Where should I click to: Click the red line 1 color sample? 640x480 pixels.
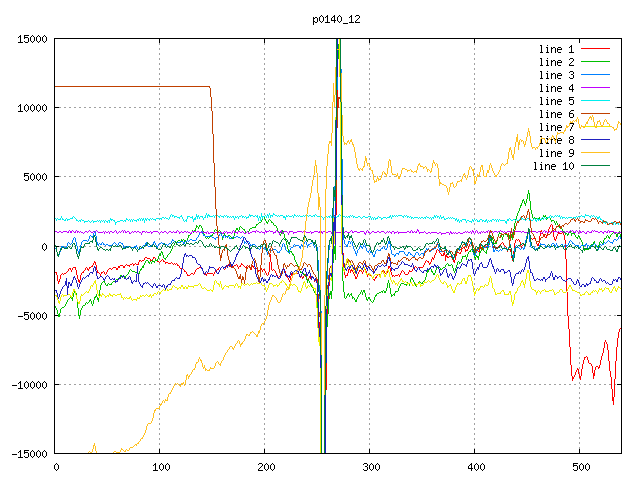tap(596, 49)
